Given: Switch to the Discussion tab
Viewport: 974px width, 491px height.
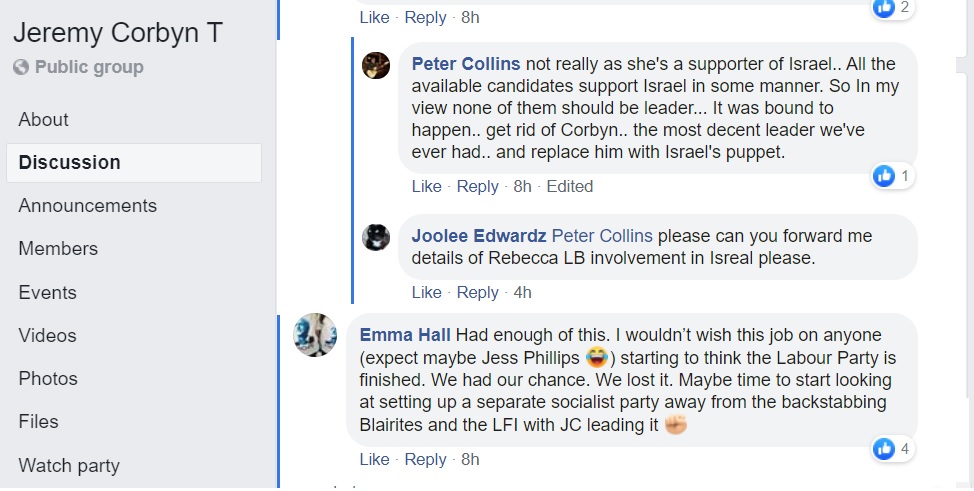Looking at the screenshot, I should pyautogui.click(x=69, y=162).
